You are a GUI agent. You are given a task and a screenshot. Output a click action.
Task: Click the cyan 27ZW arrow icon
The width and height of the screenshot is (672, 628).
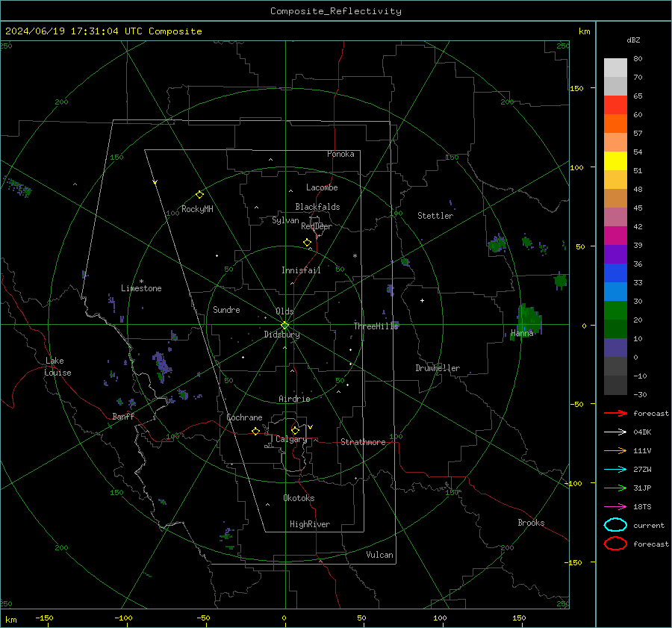pos(615,469)
